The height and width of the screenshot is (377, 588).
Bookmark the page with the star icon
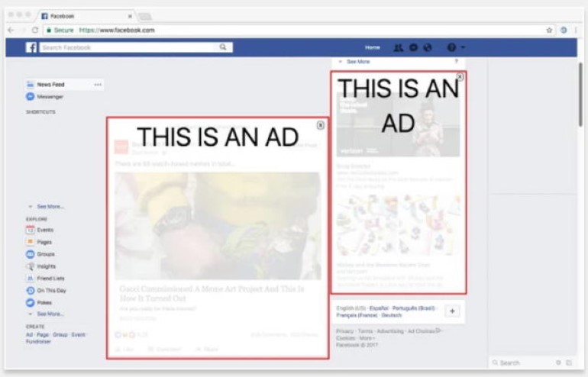(549, 30)
